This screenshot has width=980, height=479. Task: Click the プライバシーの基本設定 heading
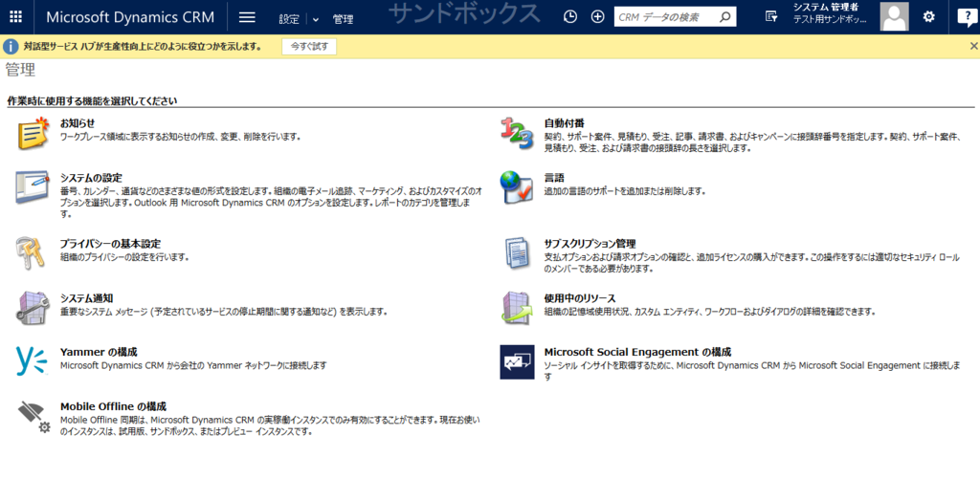(111, 244)
